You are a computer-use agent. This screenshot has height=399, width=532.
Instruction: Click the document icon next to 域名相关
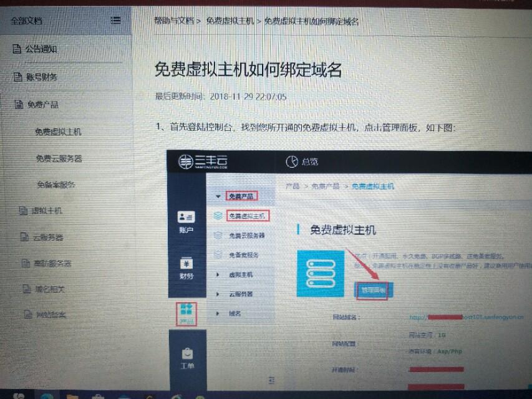(27, 289)
